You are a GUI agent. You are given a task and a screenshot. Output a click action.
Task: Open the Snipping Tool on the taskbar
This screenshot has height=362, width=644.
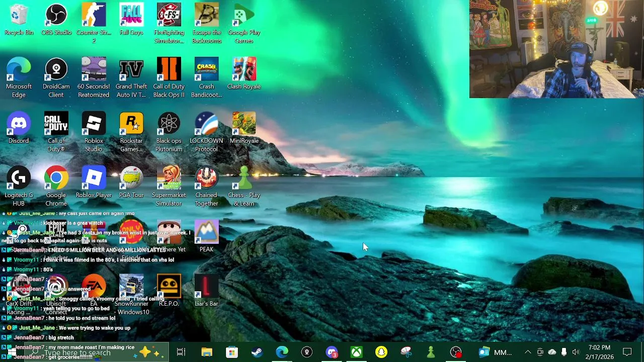pyautogui.click(x=406, y=352)
